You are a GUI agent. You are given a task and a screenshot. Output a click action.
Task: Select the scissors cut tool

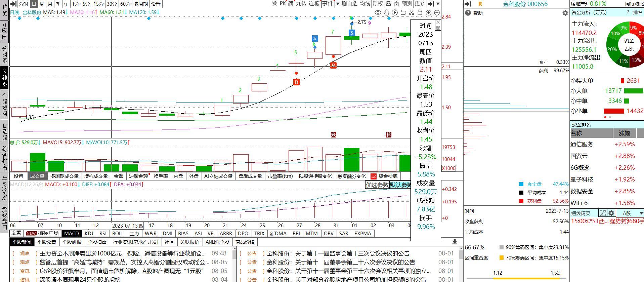412,12
